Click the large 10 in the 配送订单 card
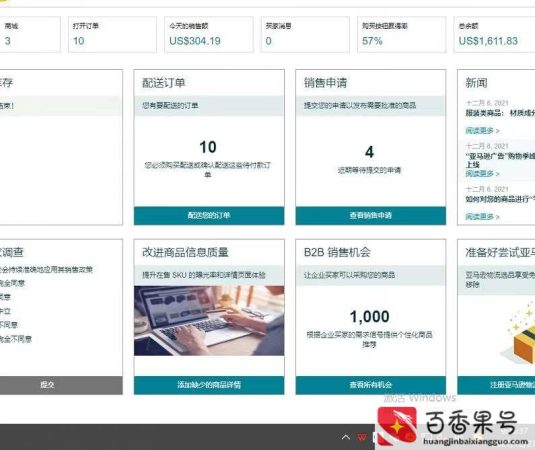This screenshot has width=535, height=450. [x=208, y=147]
